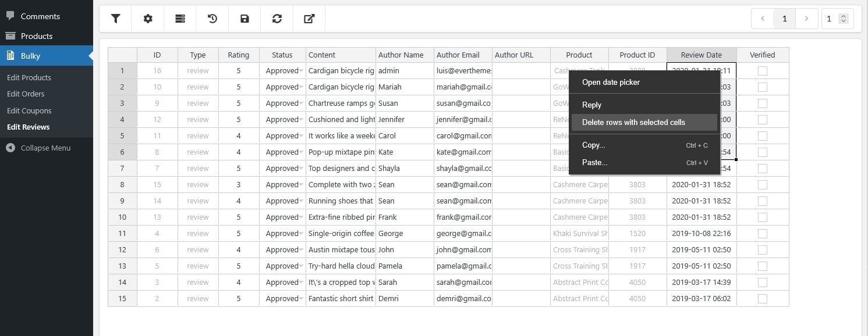The width and height of the screenshot is (868, 336).
Task: Open Edit Coupons sidebar link
Action: pos(29,110)
